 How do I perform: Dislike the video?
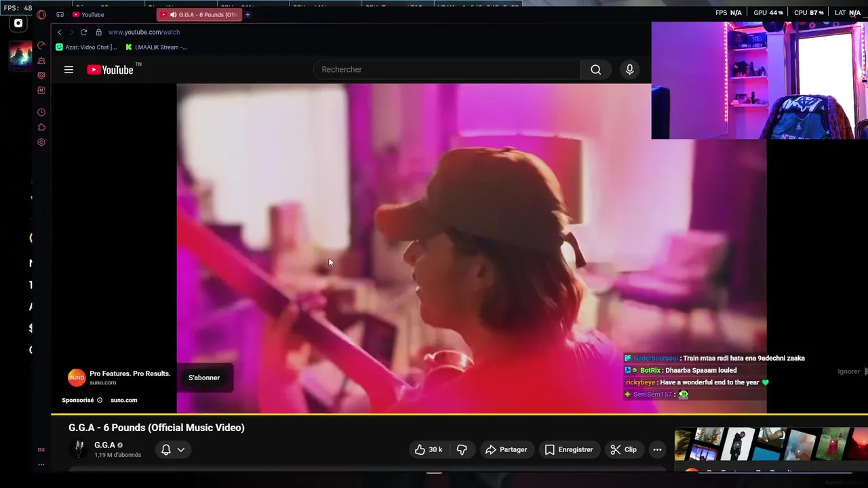pyautogui.click(x=462, y=449)
